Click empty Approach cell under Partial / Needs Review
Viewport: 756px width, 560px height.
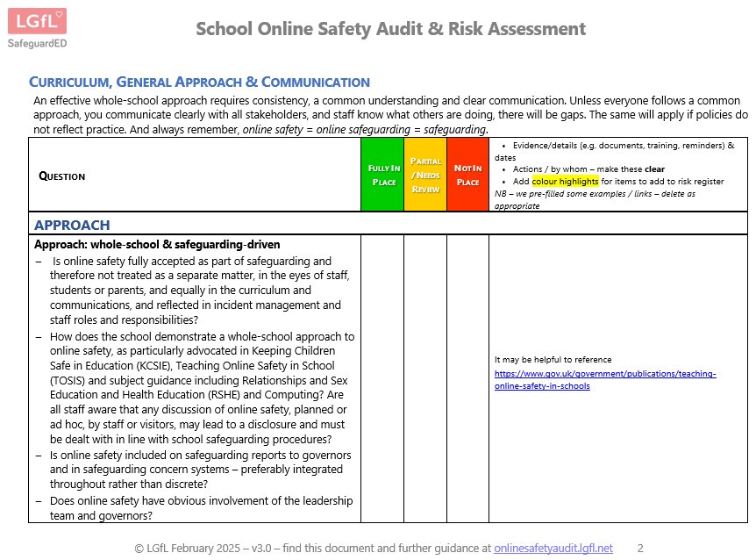tap(425, 377)
